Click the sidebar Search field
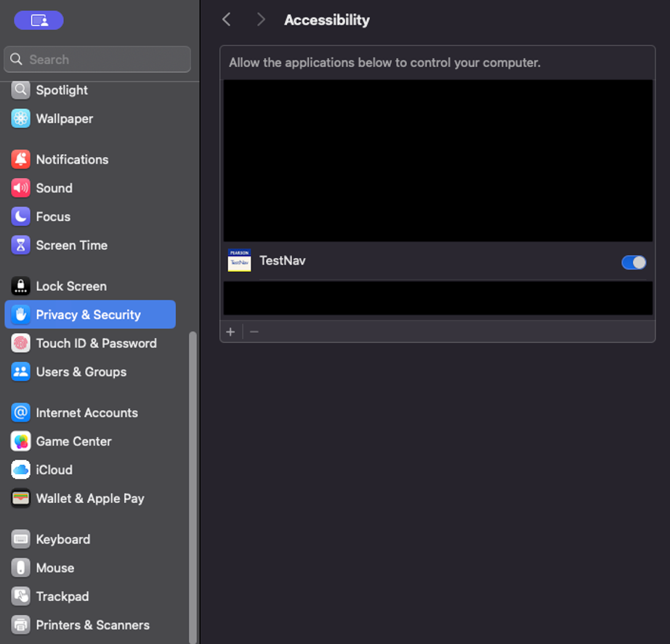Viewport: 670px width, 644px height. [x=97, y=59]
